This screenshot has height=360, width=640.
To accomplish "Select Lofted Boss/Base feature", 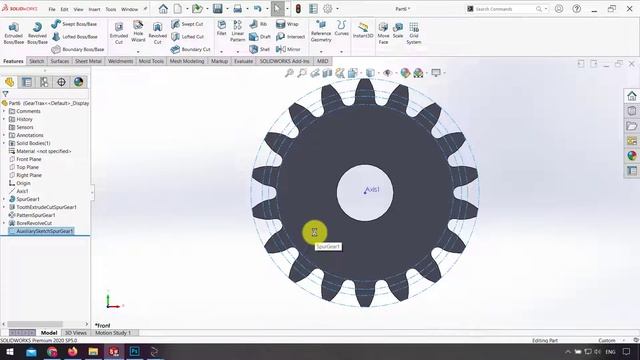I will pyautogui.click(x=74, y=37).
